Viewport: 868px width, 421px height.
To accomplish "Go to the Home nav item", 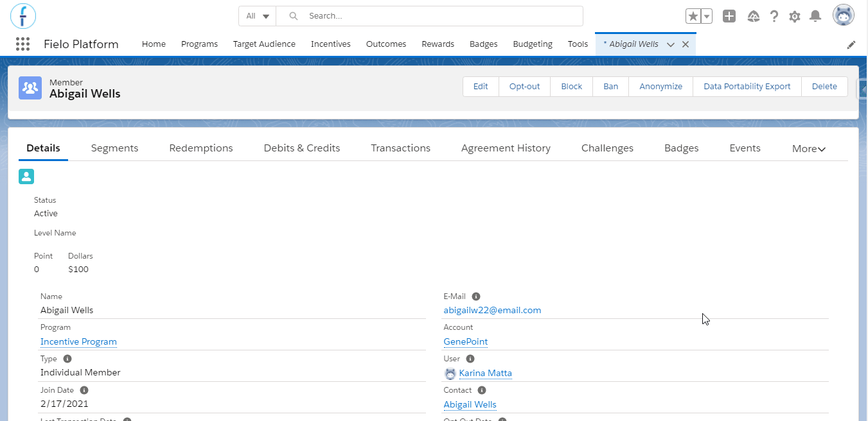I will pos(154,44).
